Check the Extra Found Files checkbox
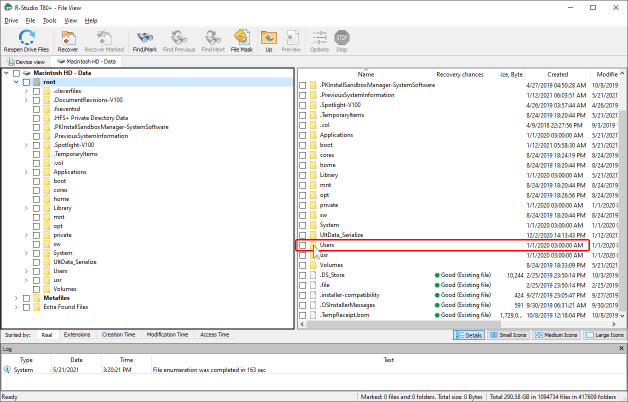This screenshot has height=402, width=628. coord(26,307)
